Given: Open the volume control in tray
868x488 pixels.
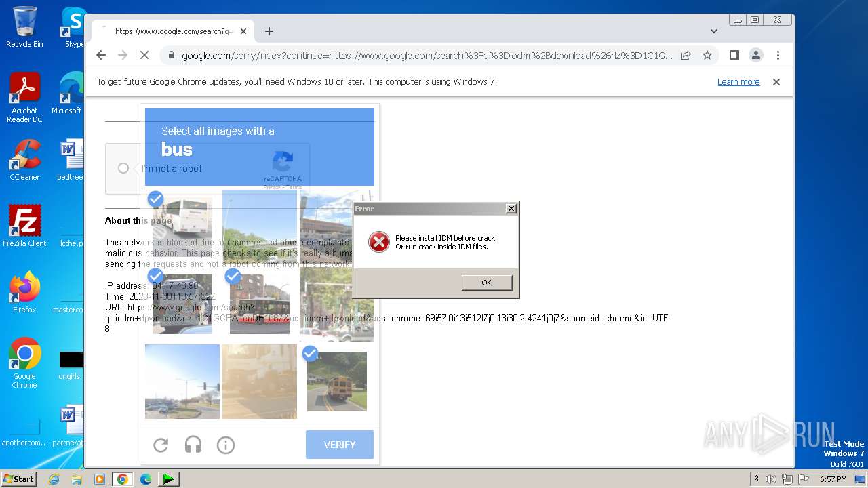Looking at the screenshot, I should coord(771,479).
